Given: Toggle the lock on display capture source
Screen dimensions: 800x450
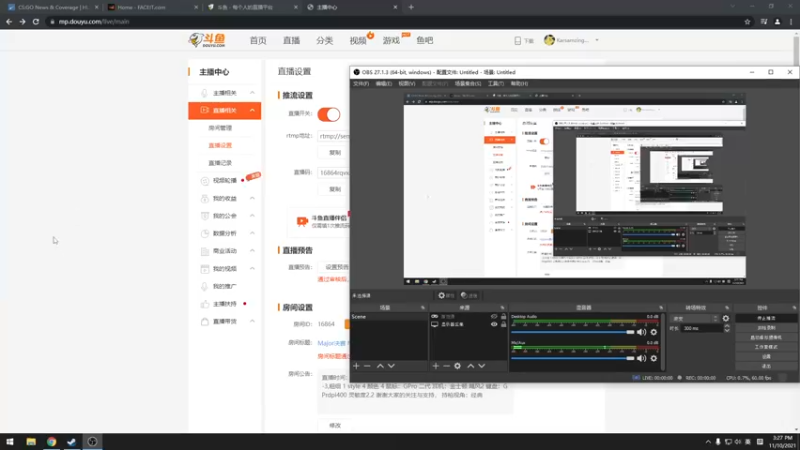Looking at the screenshot, I should (504, 324).
